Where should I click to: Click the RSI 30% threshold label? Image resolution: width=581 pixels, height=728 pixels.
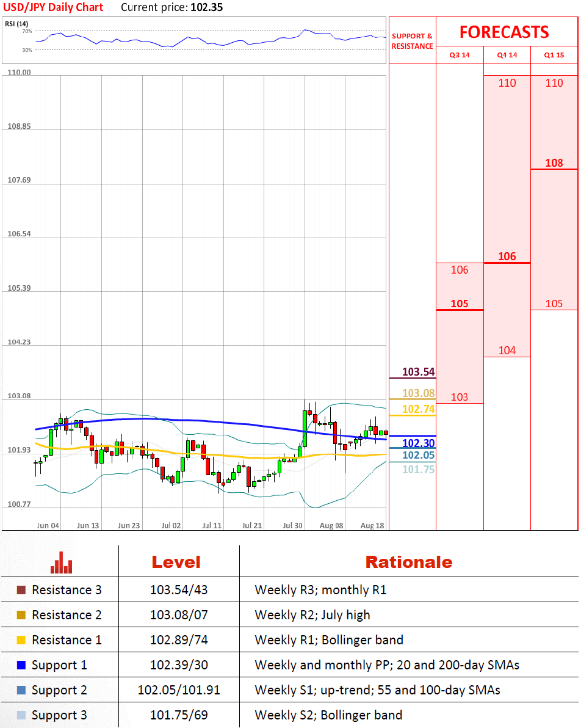point(27,49)
